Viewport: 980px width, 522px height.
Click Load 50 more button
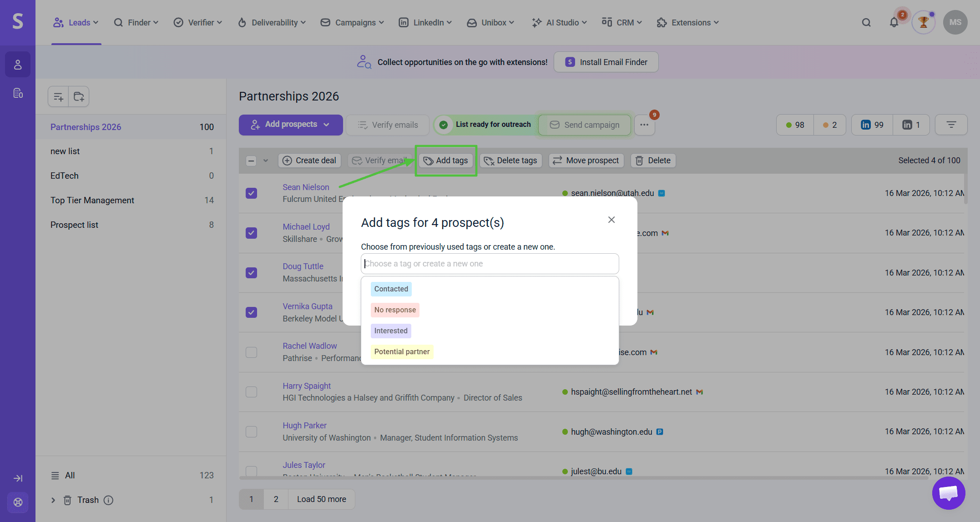(x=321, y=499)
